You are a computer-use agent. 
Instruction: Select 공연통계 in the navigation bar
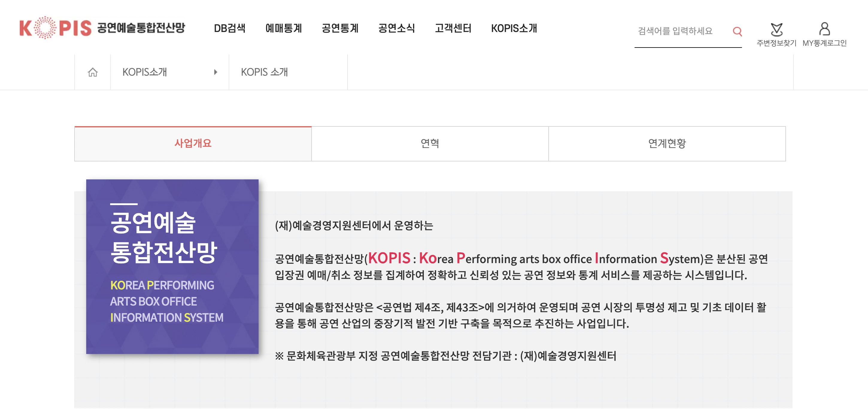(340, 28)
